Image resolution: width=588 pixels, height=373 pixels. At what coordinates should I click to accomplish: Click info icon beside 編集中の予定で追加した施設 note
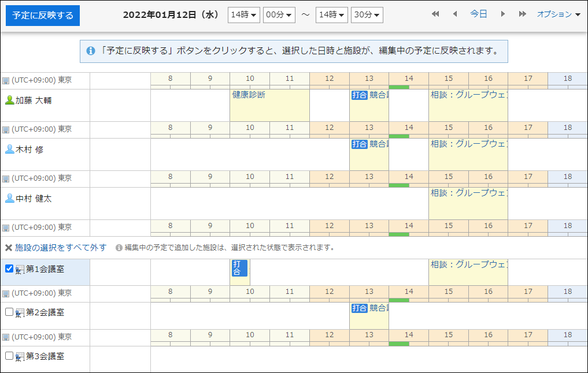119,248
